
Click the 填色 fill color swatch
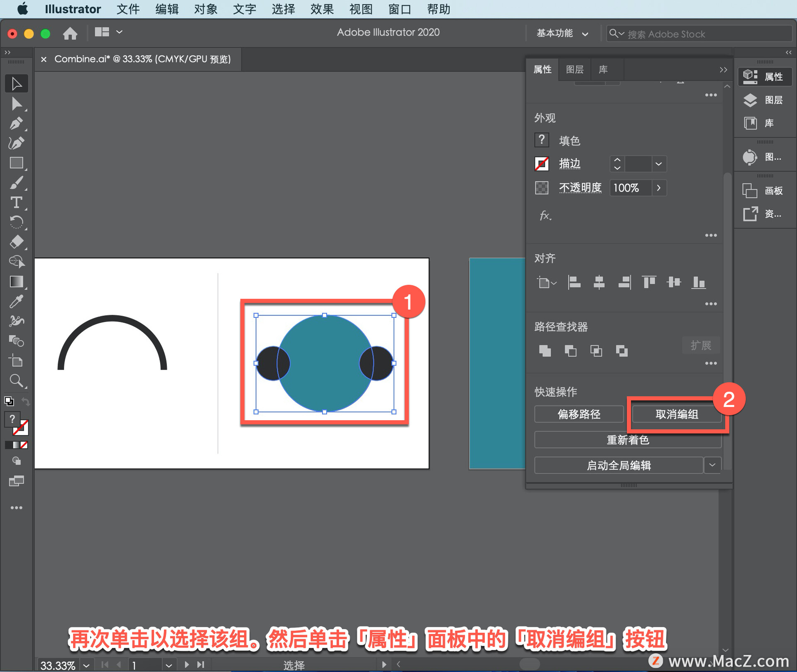pos(541,140)
